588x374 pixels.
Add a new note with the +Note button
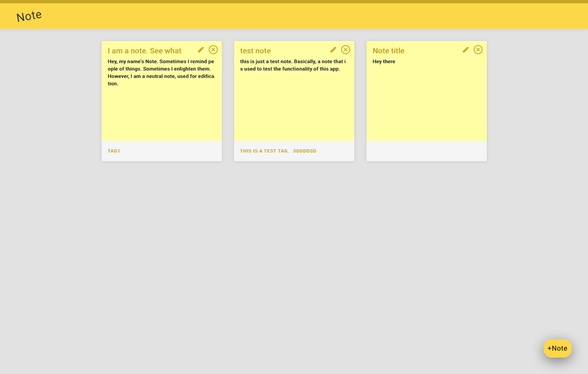point(557,348)
